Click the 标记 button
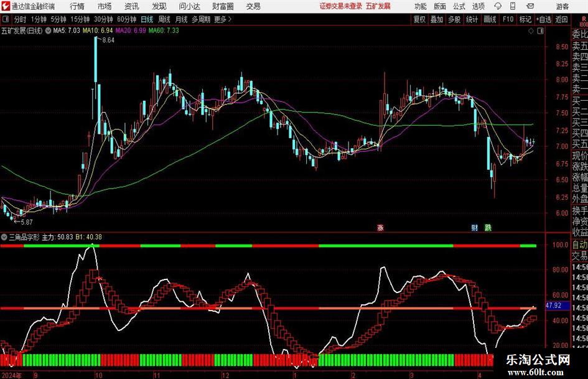This screenshot has width=588, height=379. (x=525, y=19)
